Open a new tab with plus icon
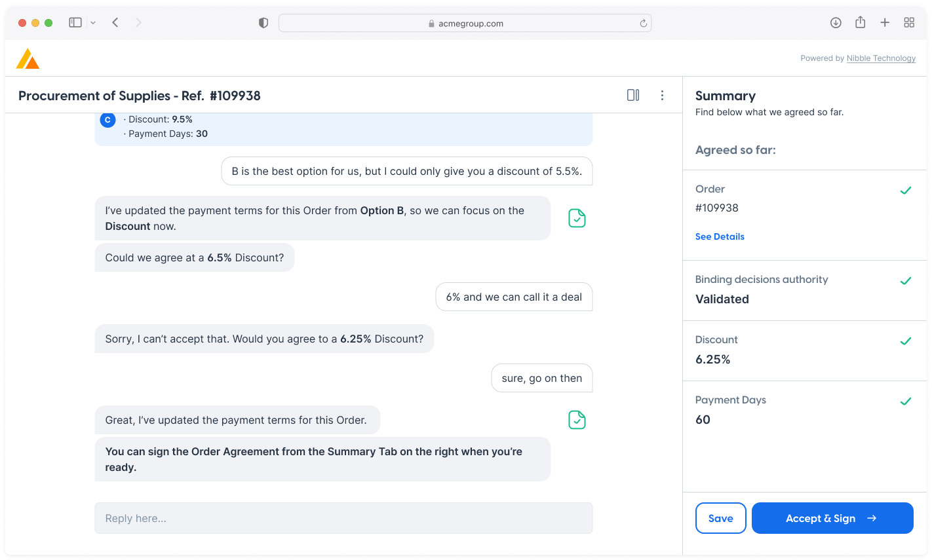This screenshot has height=560, width=932. coord(885,23)
